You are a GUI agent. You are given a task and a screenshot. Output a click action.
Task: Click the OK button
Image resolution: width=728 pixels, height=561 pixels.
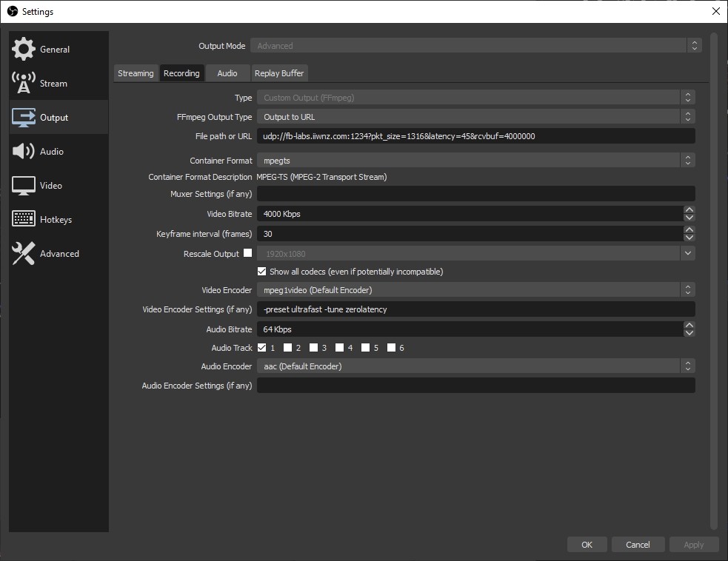click(x=587, y=544)
